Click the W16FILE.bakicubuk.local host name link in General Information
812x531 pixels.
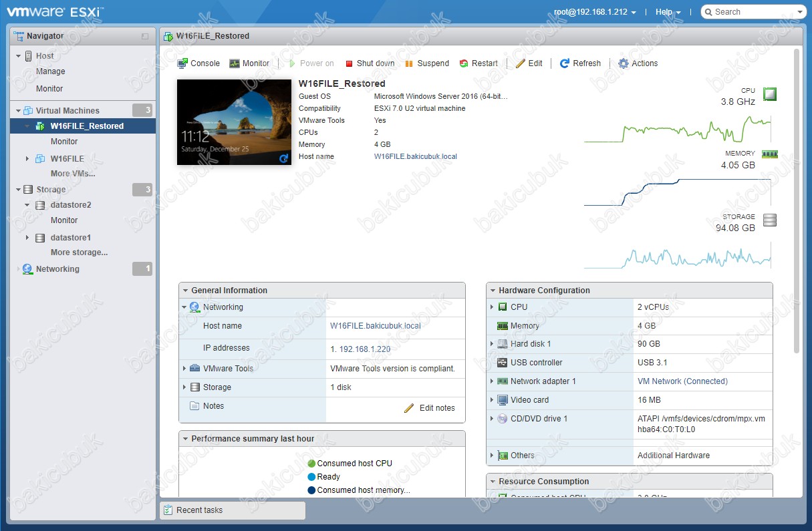coord(376,326)
